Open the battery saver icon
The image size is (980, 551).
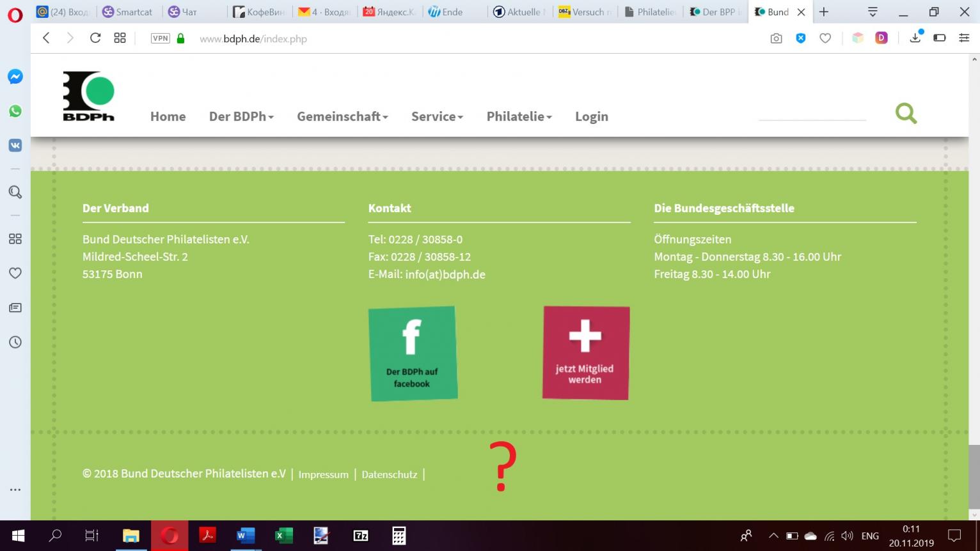pos(940,38)
